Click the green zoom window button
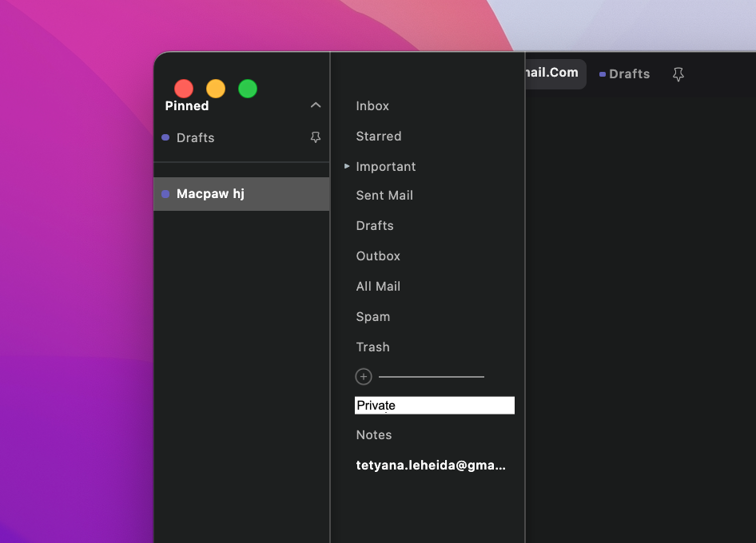Viewport: 756px width, 543px height. (248, 89)
